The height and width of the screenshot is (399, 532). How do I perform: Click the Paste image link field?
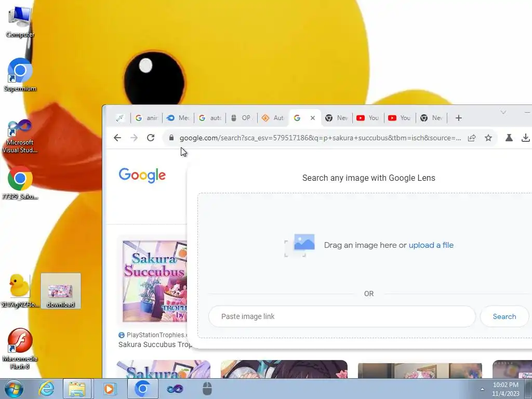(x=342, y=316)
